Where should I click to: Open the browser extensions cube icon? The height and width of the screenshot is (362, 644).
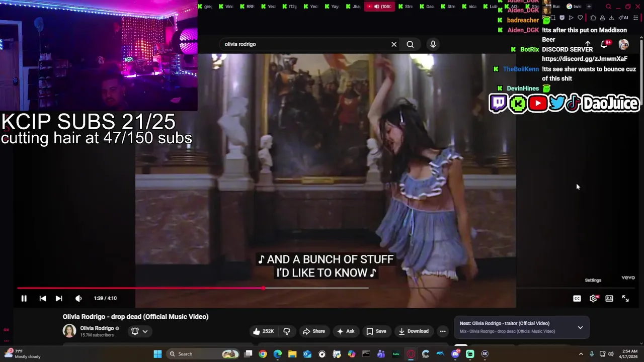[593, 18]
